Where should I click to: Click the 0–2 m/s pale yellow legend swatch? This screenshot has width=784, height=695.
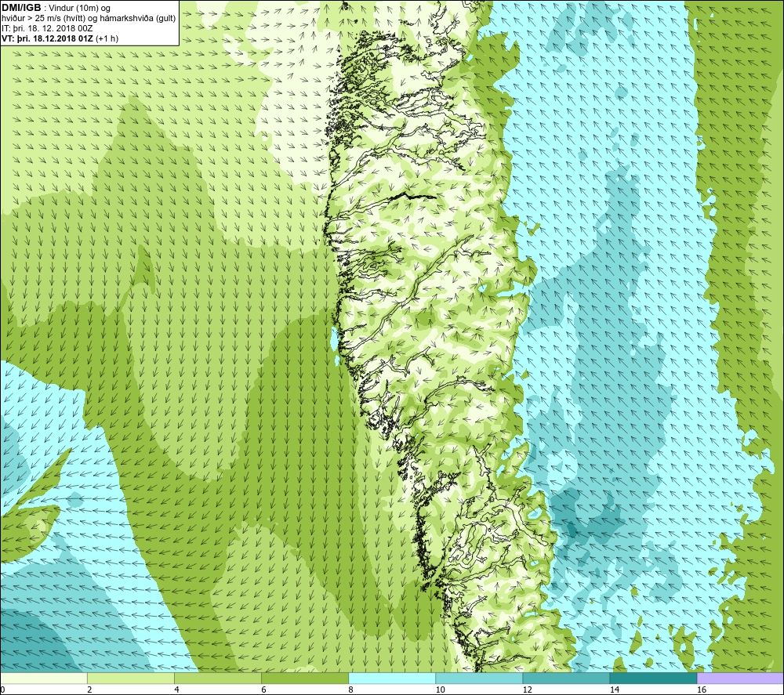(43, 678)
